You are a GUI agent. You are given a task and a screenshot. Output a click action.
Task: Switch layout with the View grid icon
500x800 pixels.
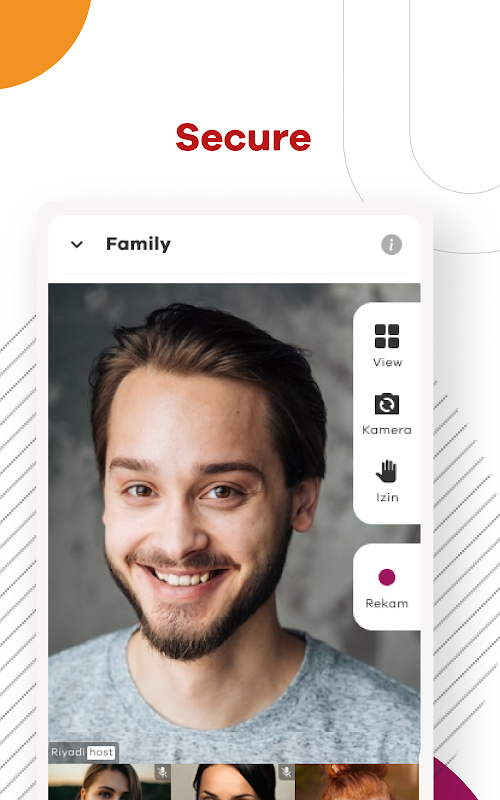point(387,336)
